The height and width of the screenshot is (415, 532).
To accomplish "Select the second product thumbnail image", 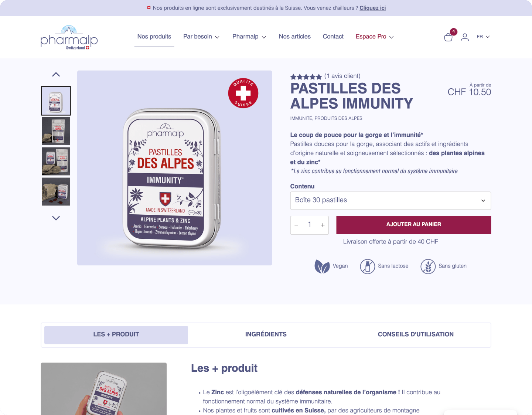I will (56, 131).
